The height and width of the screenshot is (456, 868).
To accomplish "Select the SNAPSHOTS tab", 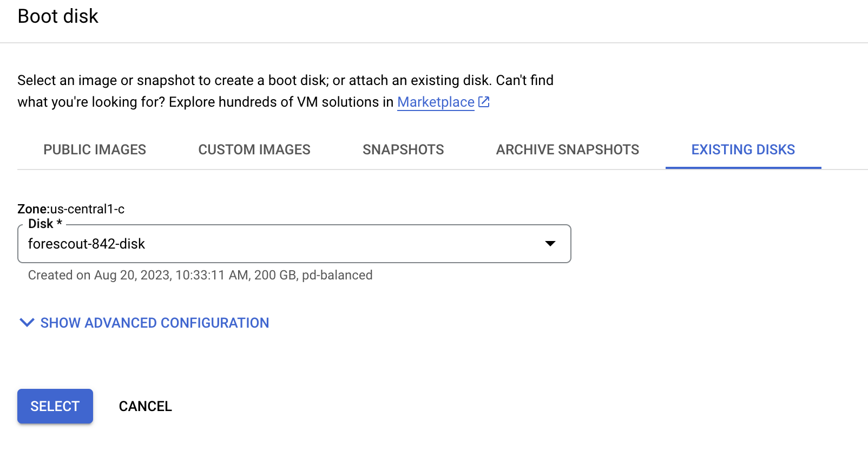I will pyautogui.click(x=403, y=149).
